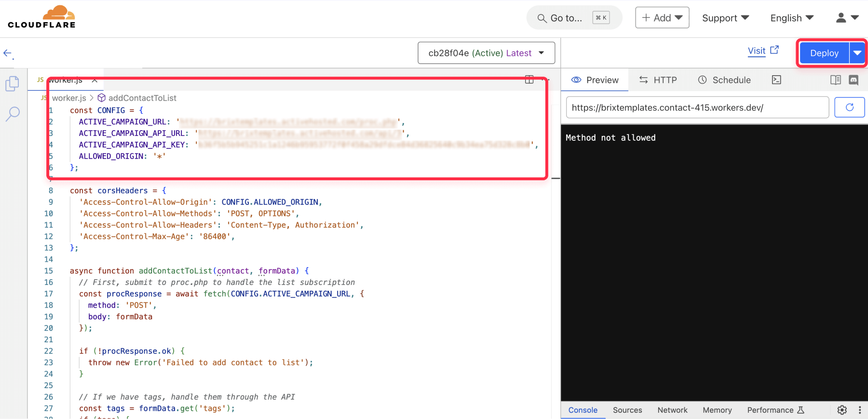Open the English language selector

(x=792, y=18)
